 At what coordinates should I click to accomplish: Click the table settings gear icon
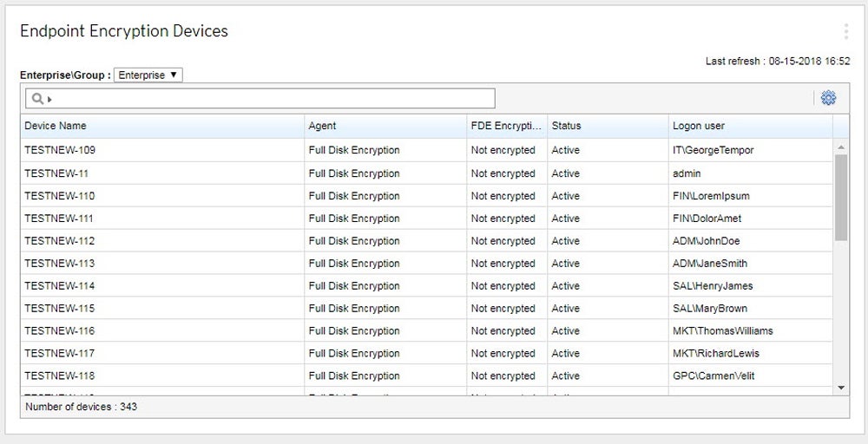coord(828,98)
